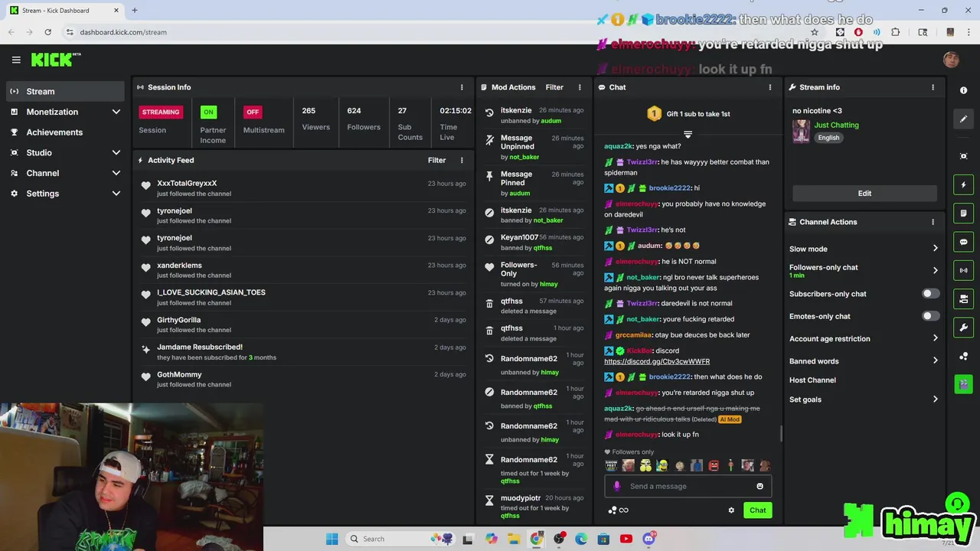Open Stream info three-dot options
The image size is (980, 551).
933,87
